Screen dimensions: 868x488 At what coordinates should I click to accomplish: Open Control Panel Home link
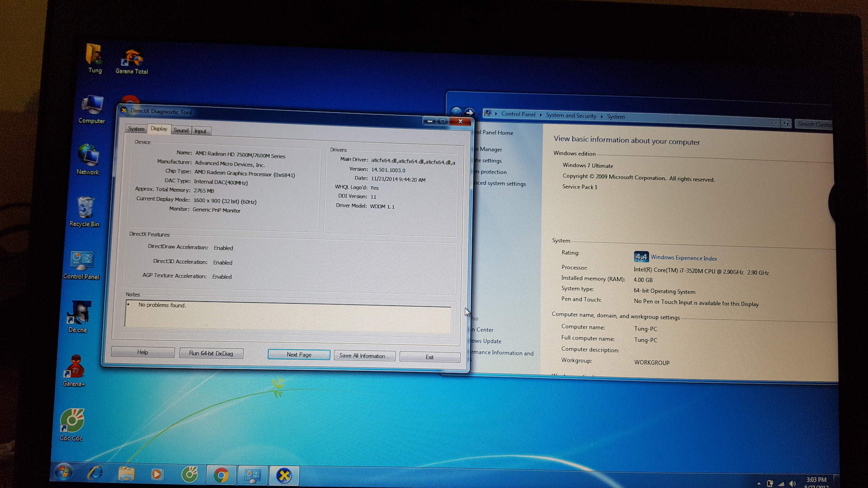pyautogui.click(x=494, y=132)
